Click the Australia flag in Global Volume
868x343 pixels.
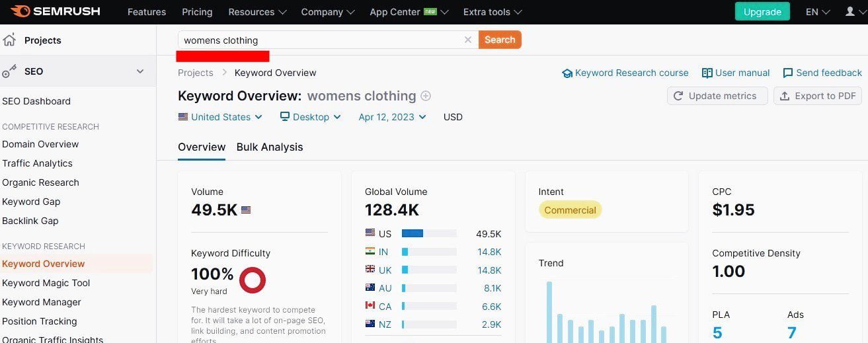(x=370, y=288)
